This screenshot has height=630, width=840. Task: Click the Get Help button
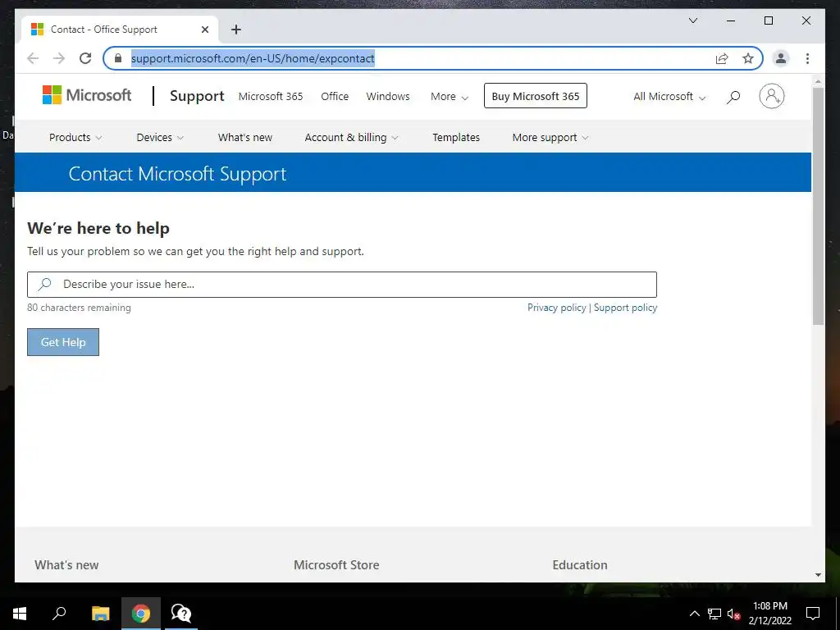coord(63,342)
